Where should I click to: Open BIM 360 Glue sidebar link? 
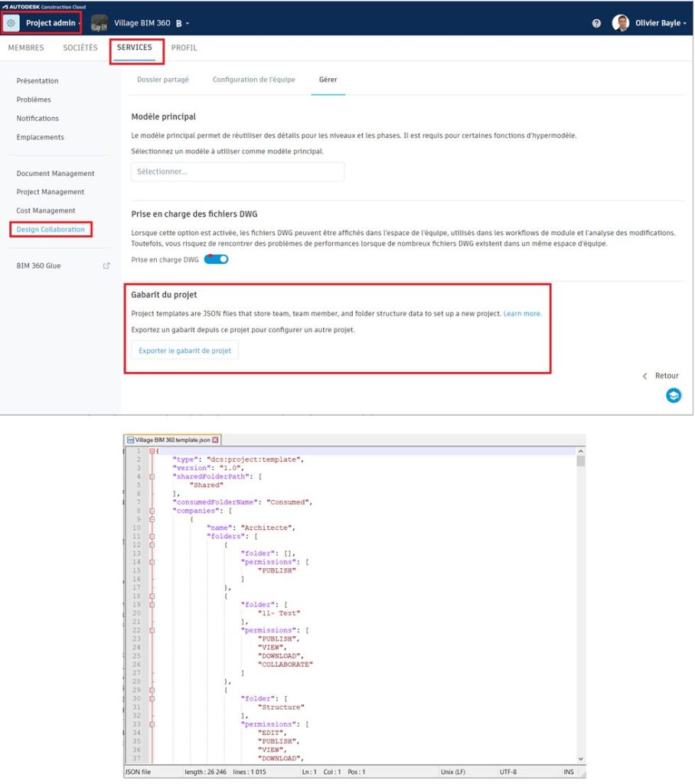[x=38, y=266]
